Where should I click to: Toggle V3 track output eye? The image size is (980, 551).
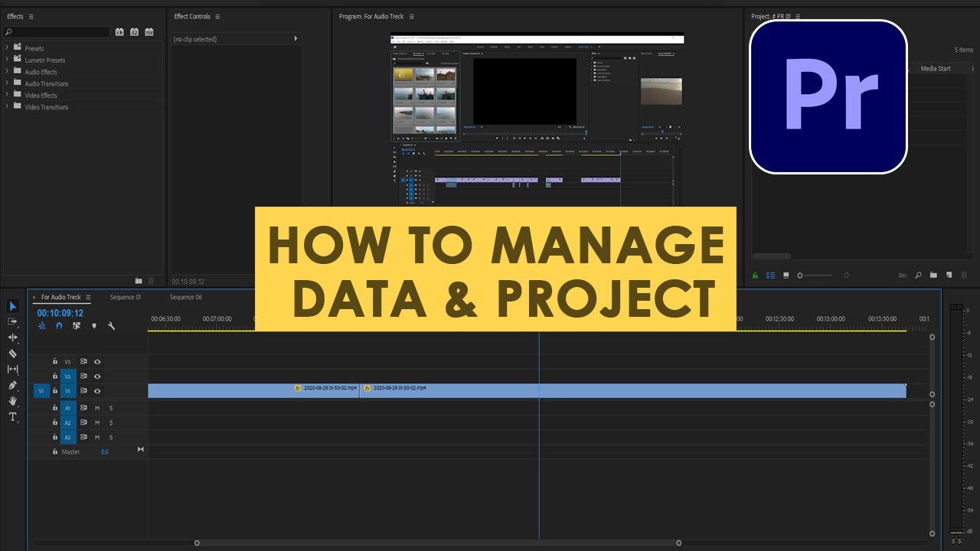tap(97, 361)
